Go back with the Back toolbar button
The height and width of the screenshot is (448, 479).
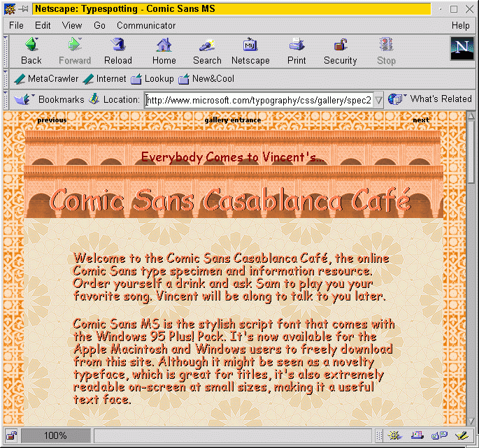[31, 51]
